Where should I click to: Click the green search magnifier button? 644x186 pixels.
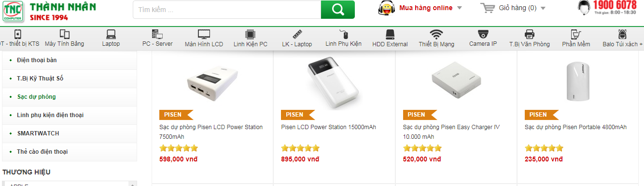(337, 10)
